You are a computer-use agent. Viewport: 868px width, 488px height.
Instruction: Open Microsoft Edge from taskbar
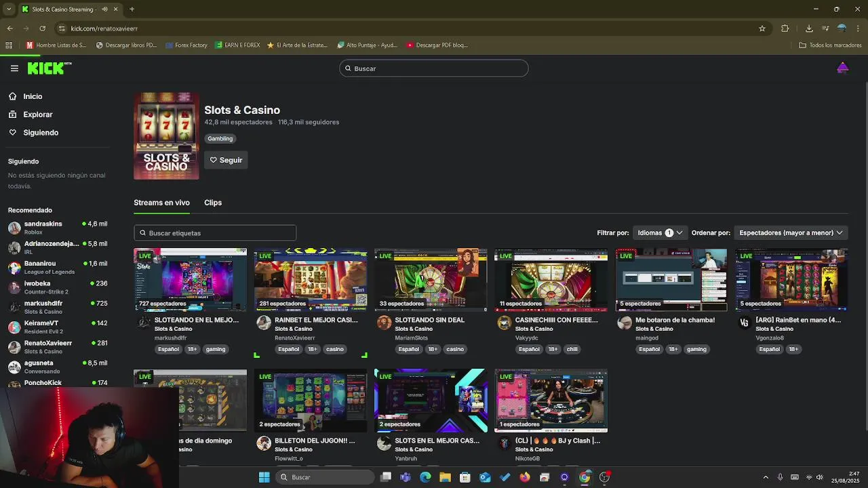click(x=425, y=477)
